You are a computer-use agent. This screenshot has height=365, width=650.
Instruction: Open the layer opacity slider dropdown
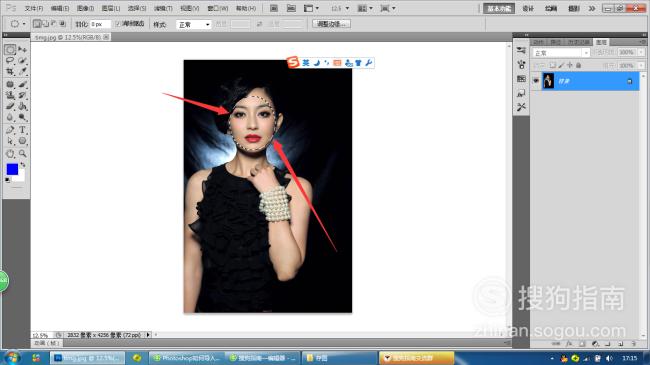(x=641, y=53)
